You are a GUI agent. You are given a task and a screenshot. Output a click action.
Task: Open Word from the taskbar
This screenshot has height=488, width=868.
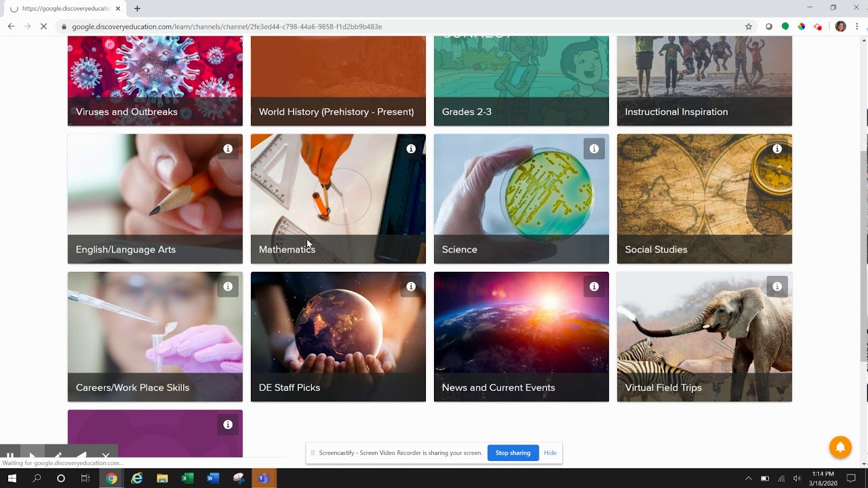pyautogui.click(x=213, y=479)
